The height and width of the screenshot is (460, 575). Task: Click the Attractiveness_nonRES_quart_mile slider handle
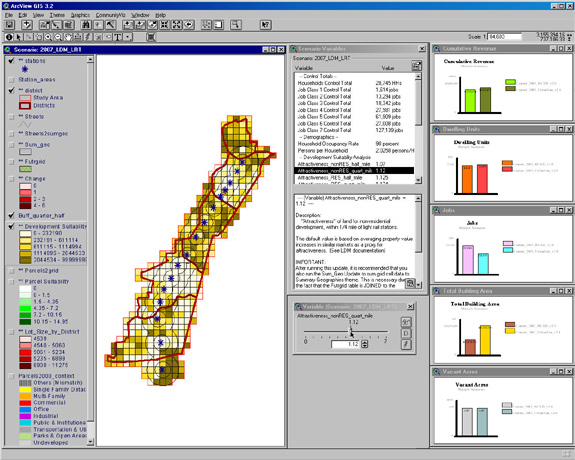click(351, 332)
